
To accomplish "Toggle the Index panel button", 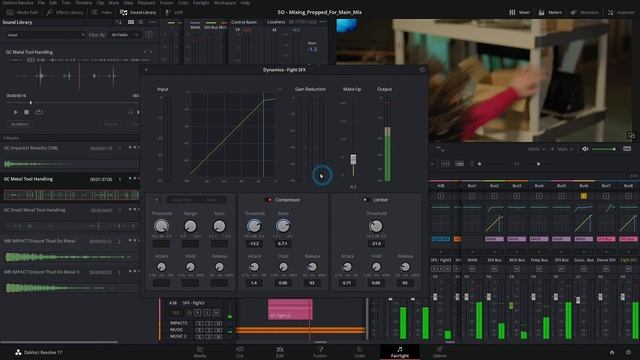I will point(102,12).
